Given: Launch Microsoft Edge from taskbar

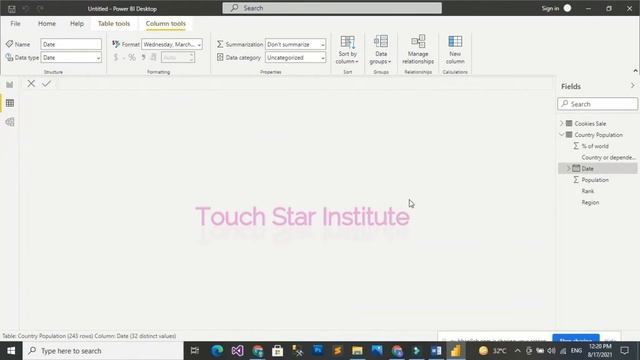Looking at the screenshot, I should click(217, 351).
